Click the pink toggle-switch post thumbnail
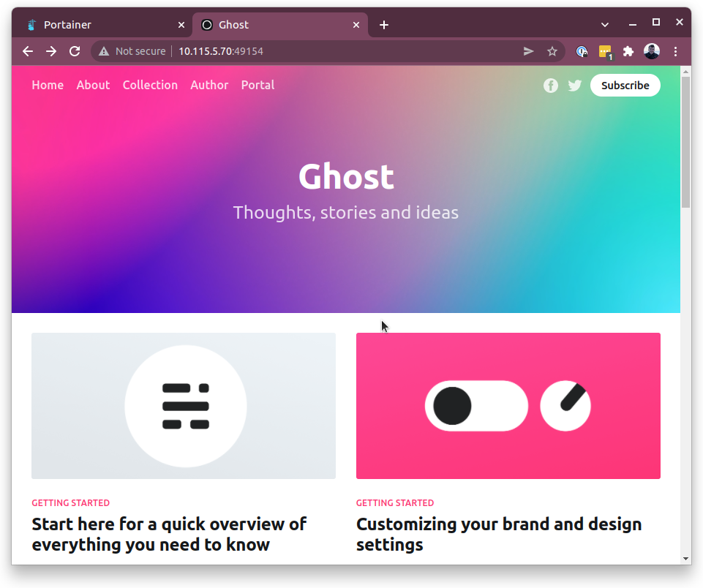 508,406
